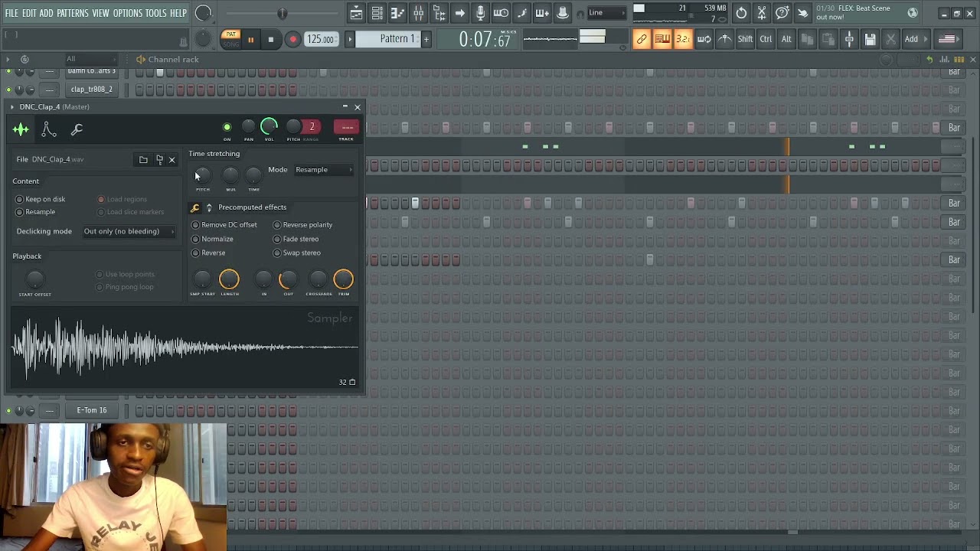Viewport: 980px width, 551px height.
Task: Enable Normalize effect
Action: pyautogui.click(x=212, y=239)
